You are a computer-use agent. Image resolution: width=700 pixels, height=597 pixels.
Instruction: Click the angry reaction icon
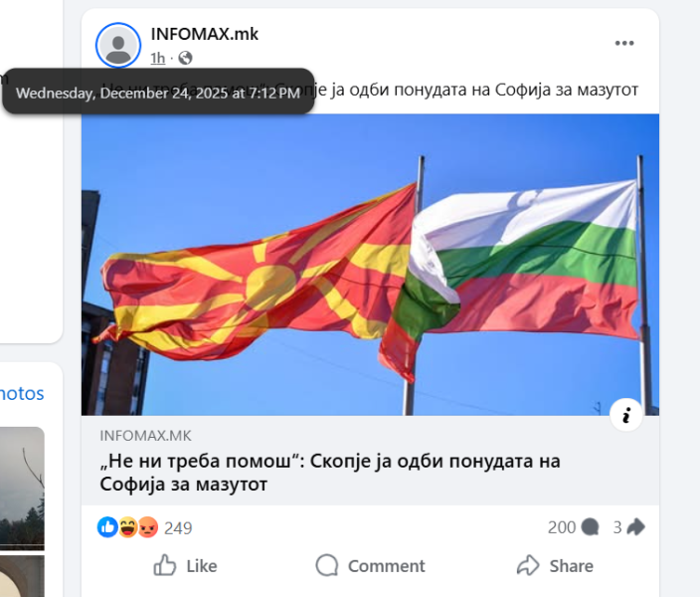[148, 527]
